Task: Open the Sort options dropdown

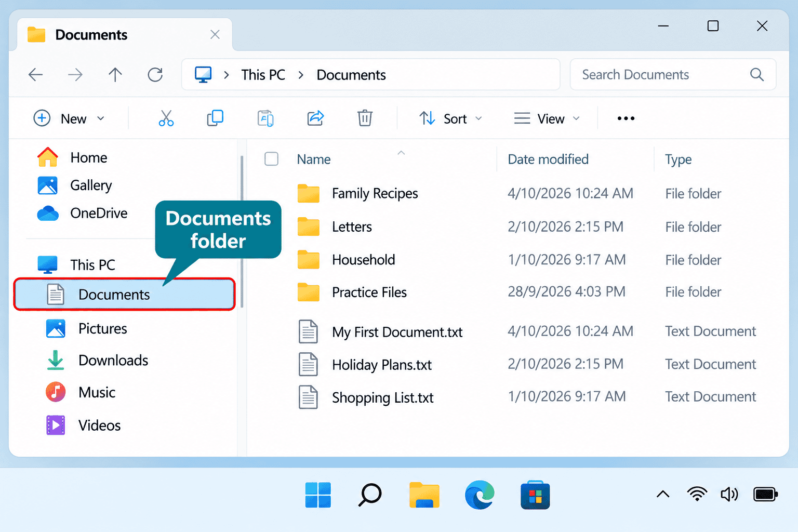Action: [450, 118]
